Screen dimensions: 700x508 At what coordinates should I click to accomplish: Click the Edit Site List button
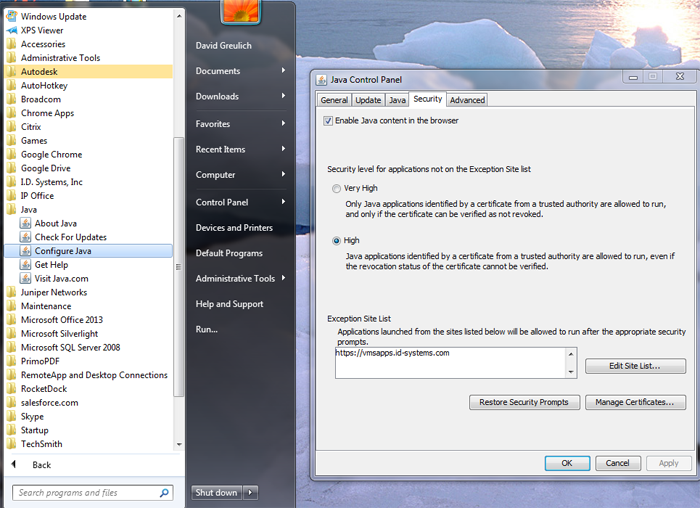(635, 366)
